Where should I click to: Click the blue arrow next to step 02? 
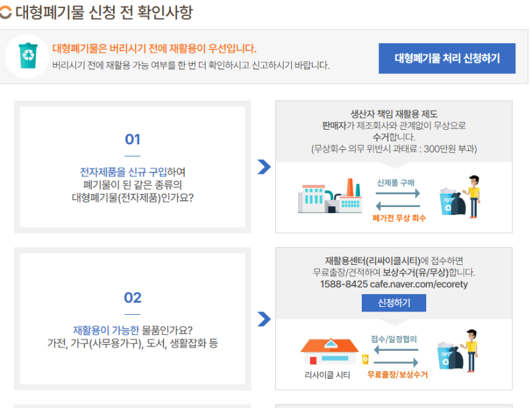[x=264, y=319]
